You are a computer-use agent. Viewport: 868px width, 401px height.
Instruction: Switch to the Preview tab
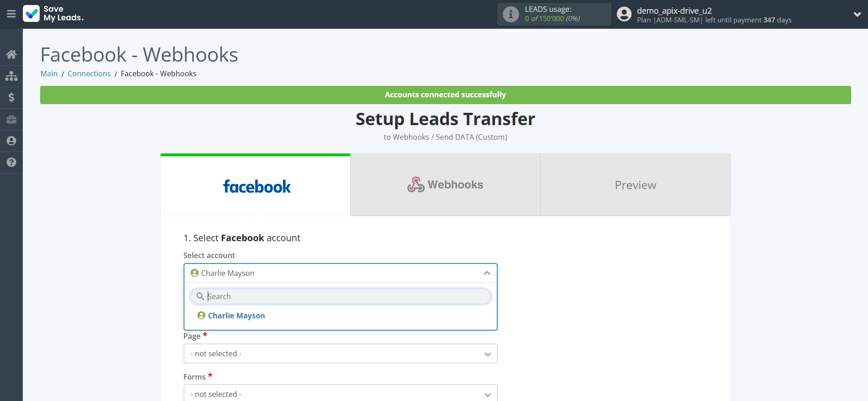click(635, 185)
